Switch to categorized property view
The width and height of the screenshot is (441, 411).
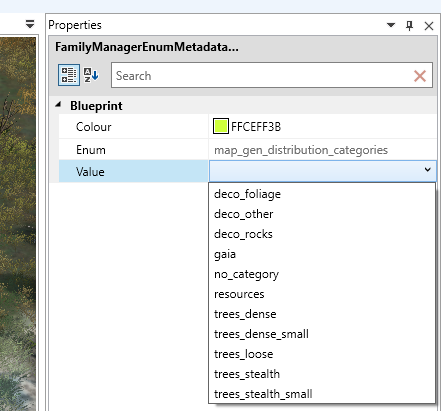click(69, 75)
